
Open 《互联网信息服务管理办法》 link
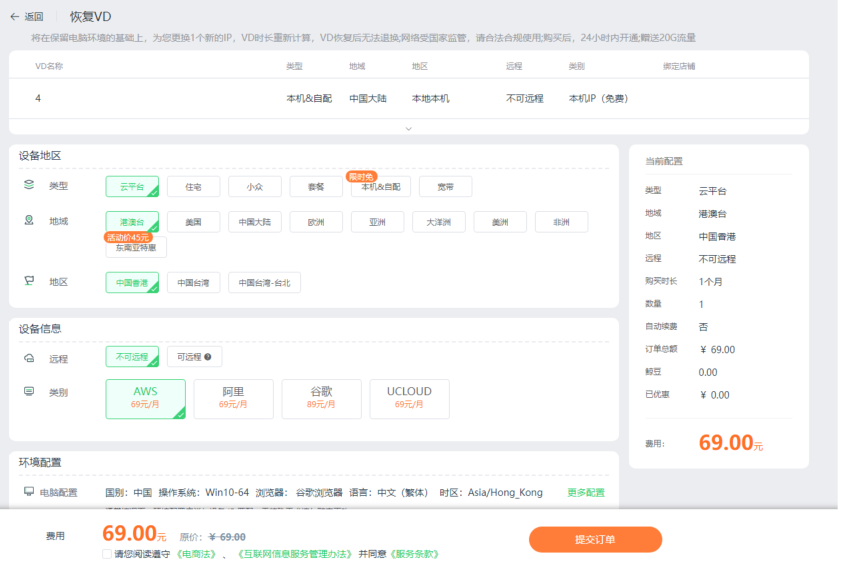click(295, 554)
